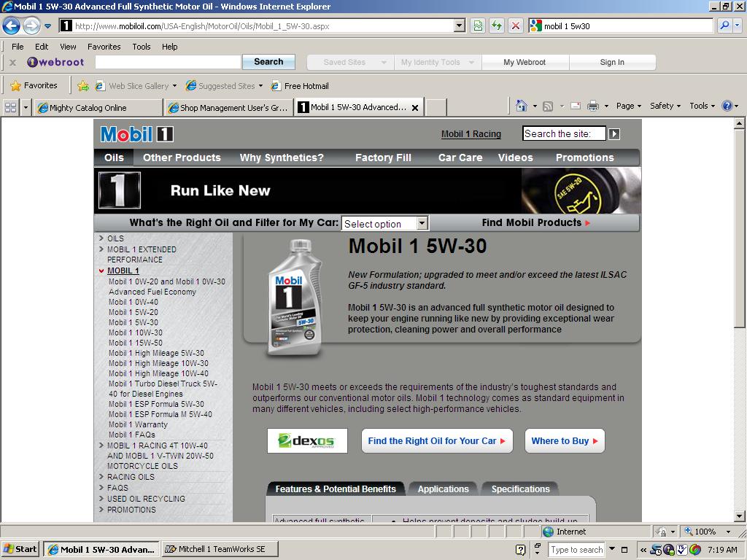Image resolution: width=747 pixels, height=560 pixels.
Task: Open the Help menu in menu bar
Action: pyautogui.click(x=169, y=47)
